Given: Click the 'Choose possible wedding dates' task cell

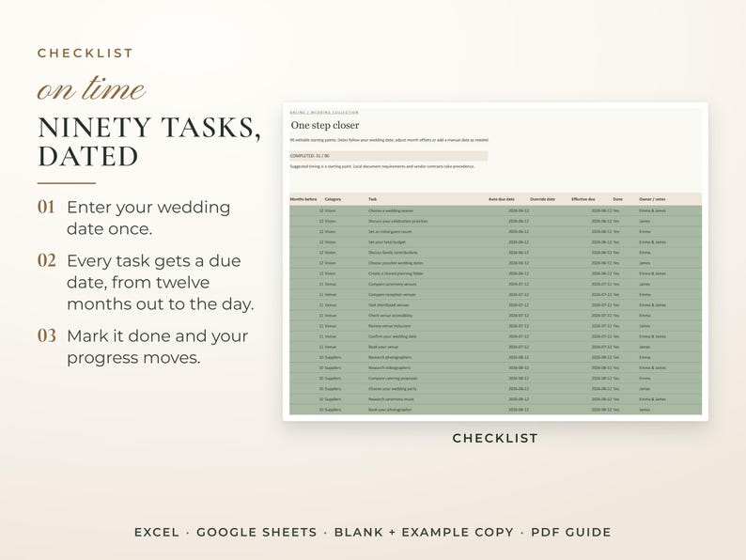Looking at the screenshot, I should (x=396, y=263).
